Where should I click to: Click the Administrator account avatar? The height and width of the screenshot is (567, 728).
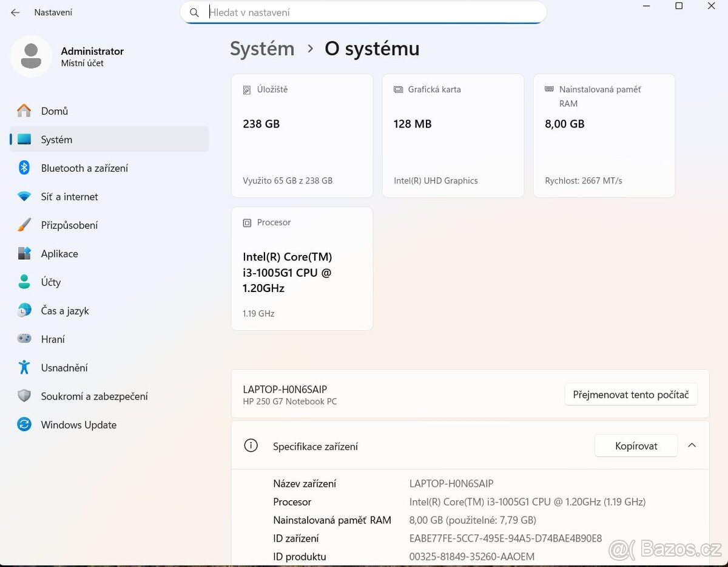coord(31,56)
